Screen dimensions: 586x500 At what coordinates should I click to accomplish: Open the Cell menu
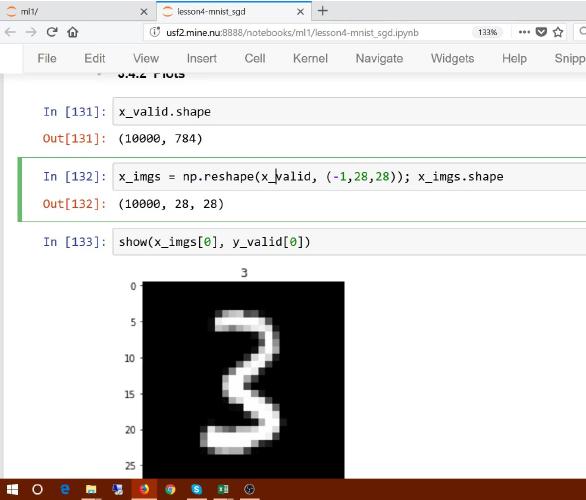point(255,58)
